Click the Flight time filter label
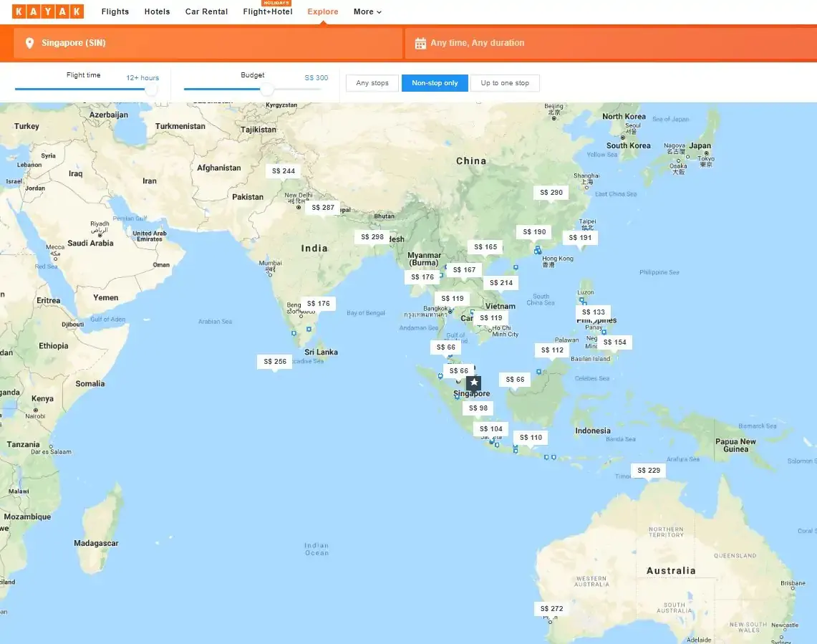This screenshot has width=817, height=644. coord(83,75)
